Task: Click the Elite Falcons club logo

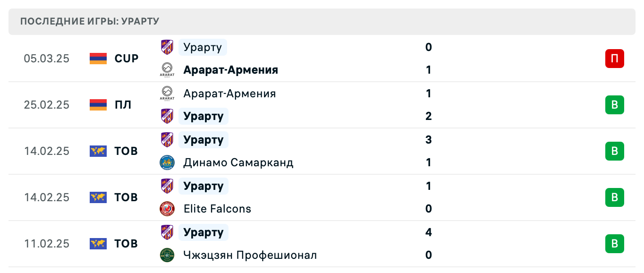Action: (167, 209)
